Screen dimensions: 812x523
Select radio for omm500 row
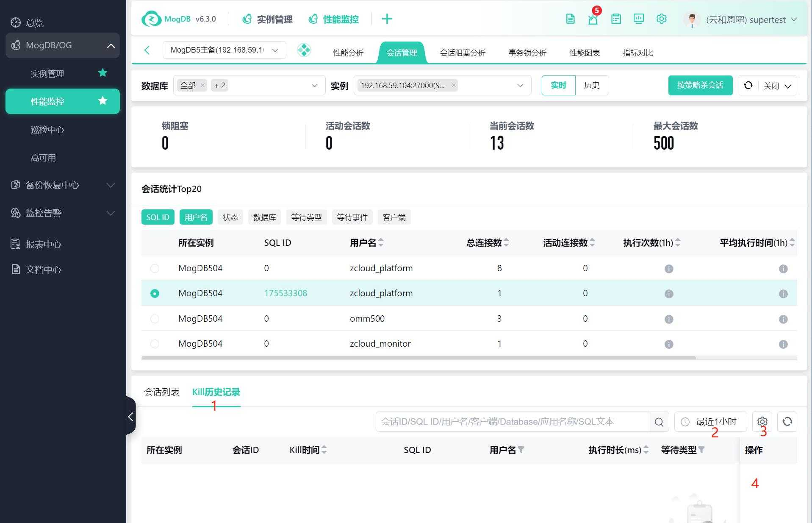click(155, 319)
